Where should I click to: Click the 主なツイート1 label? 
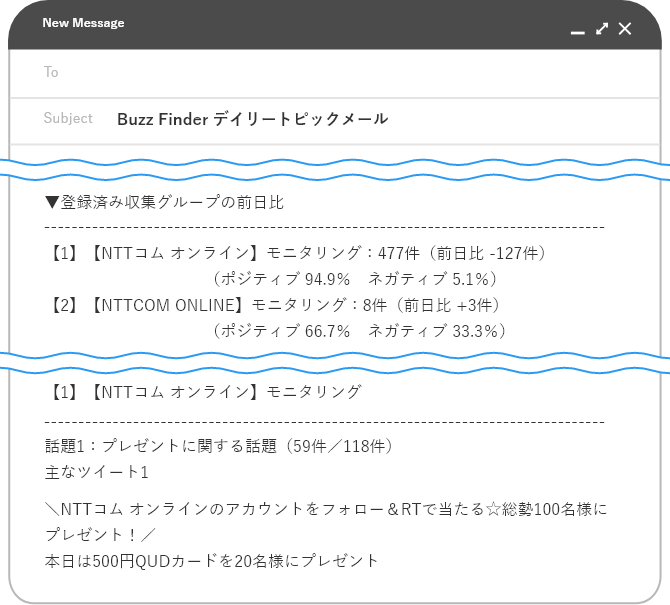tap(97, 472)
